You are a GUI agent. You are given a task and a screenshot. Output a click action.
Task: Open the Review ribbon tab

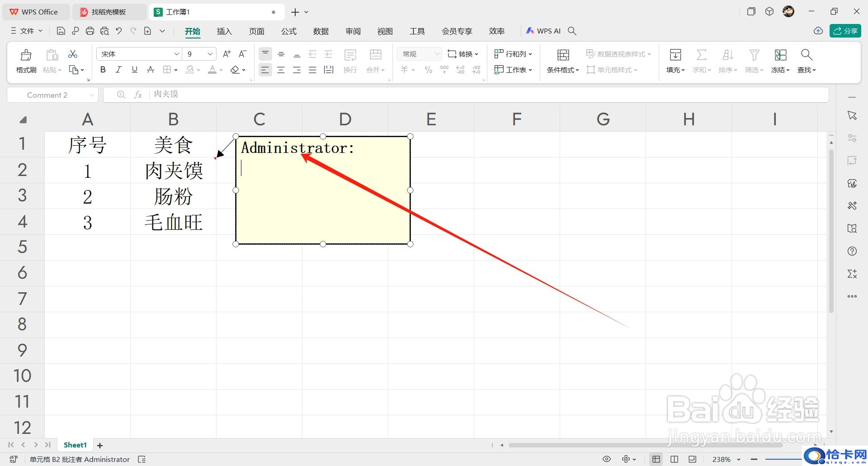tap(353, 31)
